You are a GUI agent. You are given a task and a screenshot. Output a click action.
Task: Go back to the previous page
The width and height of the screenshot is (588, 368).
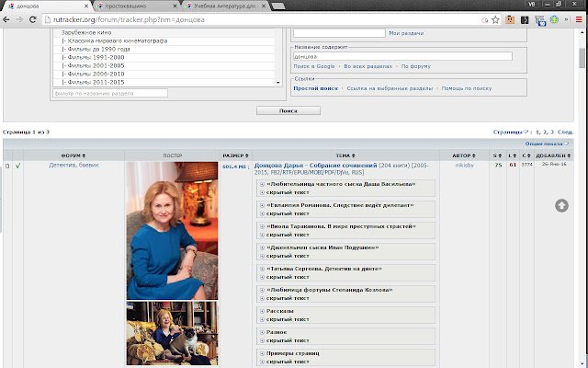point(6,20)
